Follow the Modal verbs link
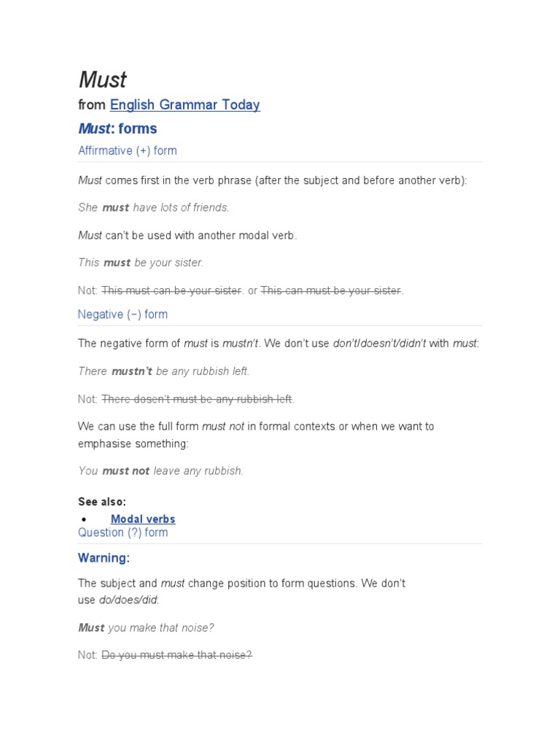This screenshot has height=747, width=560. click(143, 519)
